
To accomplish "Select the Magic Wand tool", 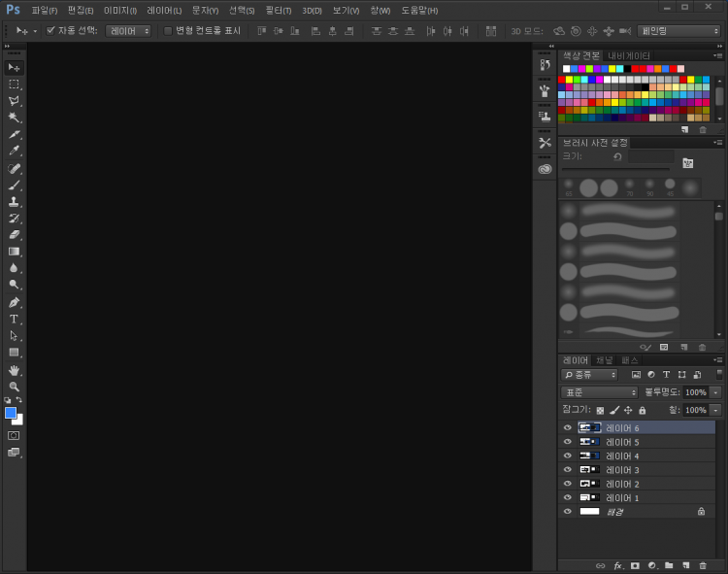I will click(14, 118).
